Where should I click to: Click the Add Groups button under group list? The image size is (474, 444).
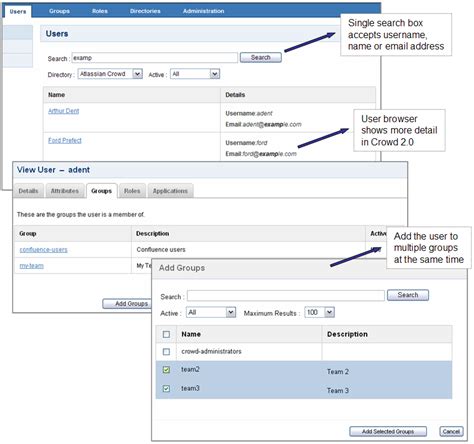127,304
